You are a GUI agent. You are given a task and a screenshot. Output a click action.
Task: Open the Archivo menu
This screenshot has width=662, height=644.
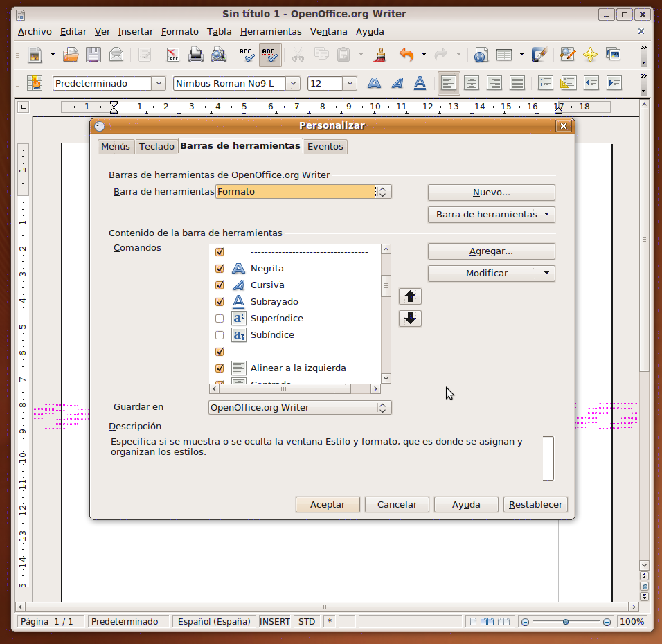[35, 32]
